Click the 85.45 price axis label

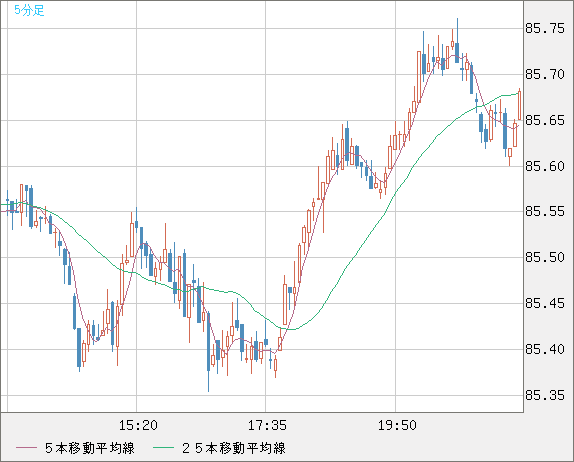click(545, 303)
